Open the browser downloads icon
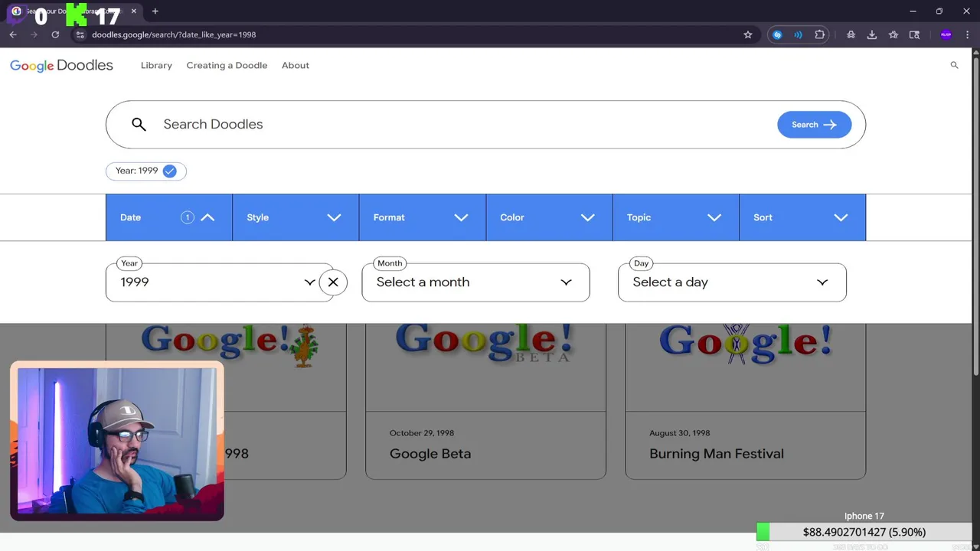980x551 pixels. click(x=872, y=34)
